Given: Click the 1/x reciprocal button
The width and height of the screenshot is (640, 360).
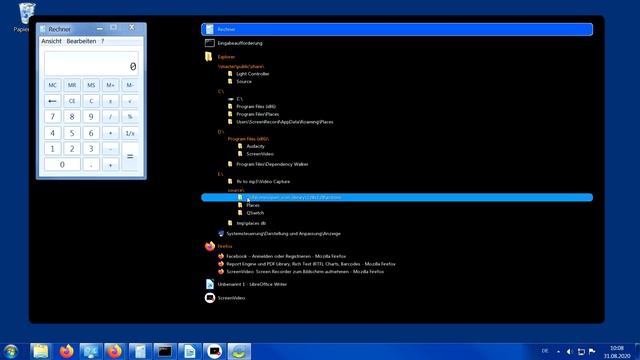Looking at the screenshot, I should click(130, 133).
